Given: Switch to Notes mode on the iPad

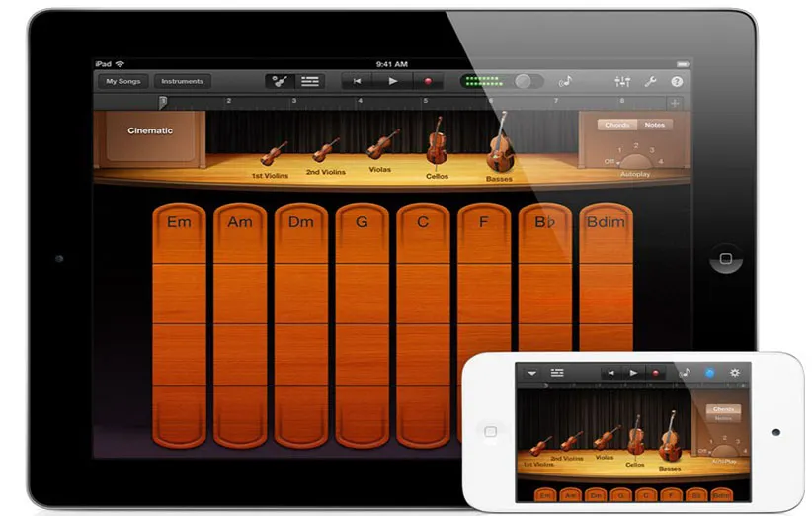Looking at the screenshot, I should point(654,125).
